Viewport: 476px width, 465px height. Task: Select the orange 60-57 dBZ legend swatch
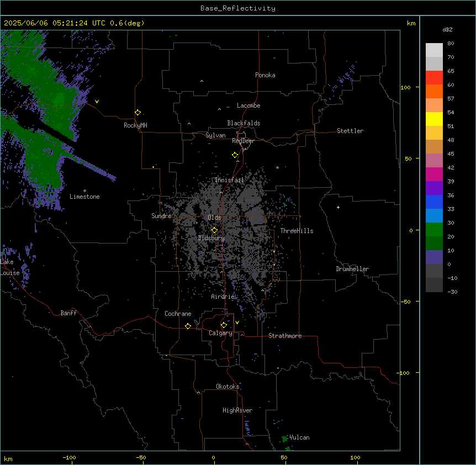434,91
